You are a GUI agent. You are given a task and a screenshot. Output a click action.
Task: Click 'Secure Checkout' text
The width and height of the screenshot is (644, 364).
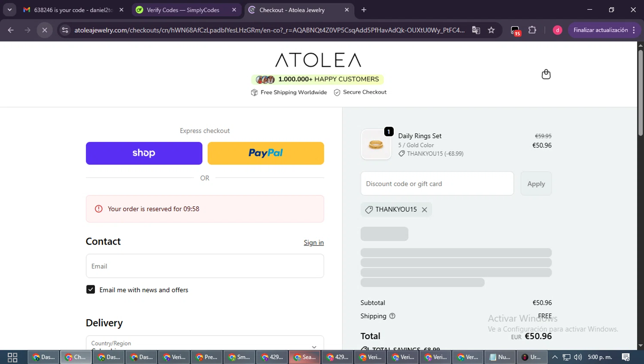[x=365, y=92]
